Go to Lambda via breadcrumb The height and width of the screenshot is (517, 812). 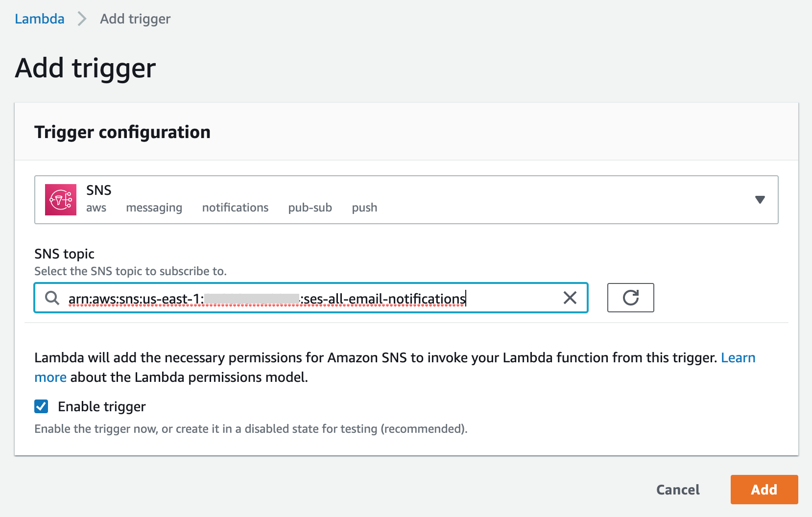click(40, 19)
